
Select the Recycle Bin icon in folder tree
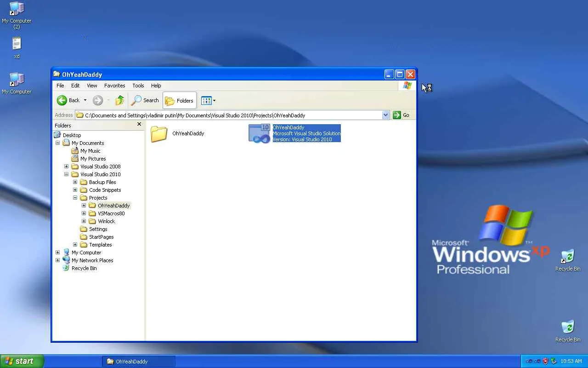66,268
